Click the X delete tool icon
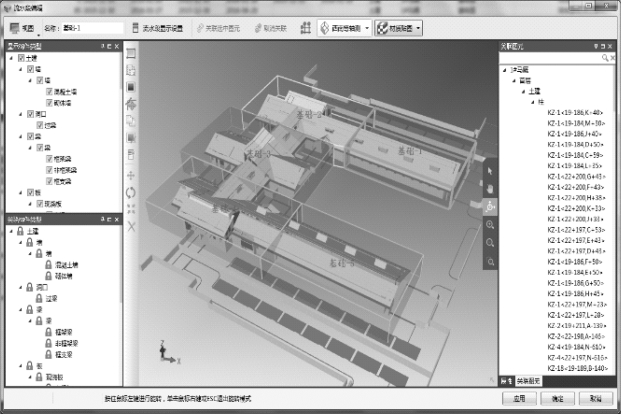The width and height of the screenshot is (621, 414). click(131, 227)
